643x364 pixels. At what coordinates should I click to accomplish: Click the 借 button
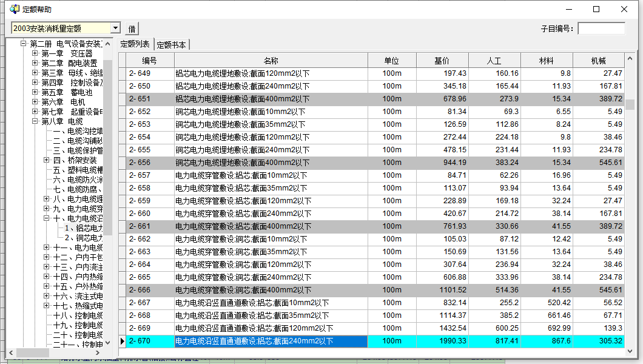(x=132, y=29)
